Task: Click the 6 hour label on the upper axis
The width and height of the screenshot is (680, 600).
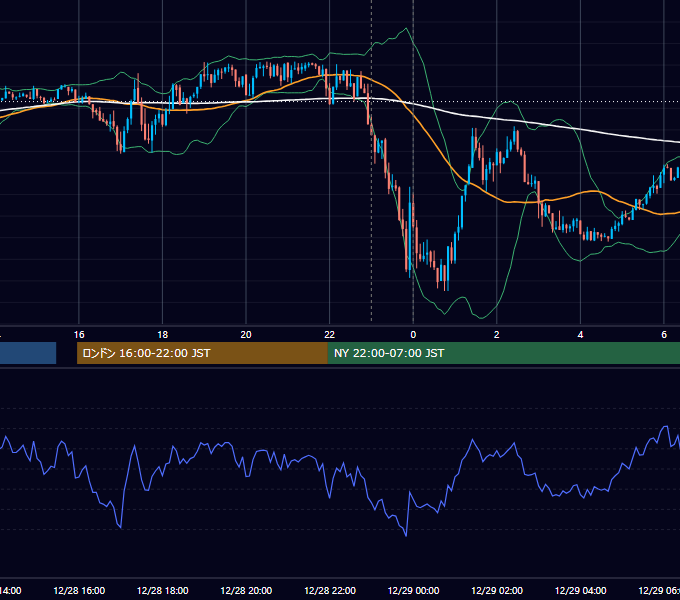Action: (664, 335)
